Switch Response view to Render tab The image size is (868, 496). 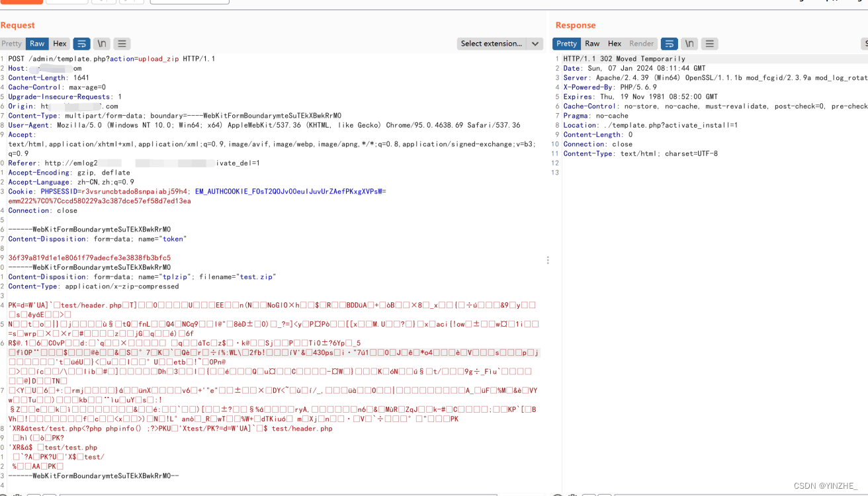click(641, 44)
